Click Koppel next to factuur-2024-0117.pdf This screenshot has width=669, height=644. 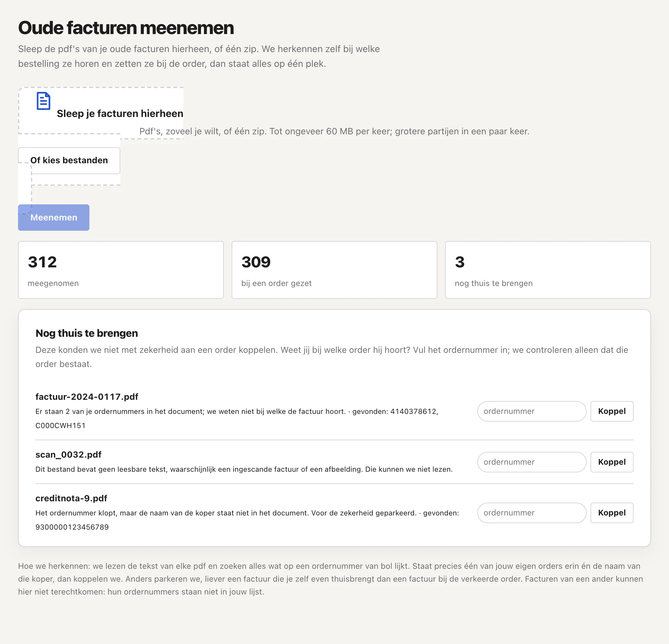[x=612, y=411]
